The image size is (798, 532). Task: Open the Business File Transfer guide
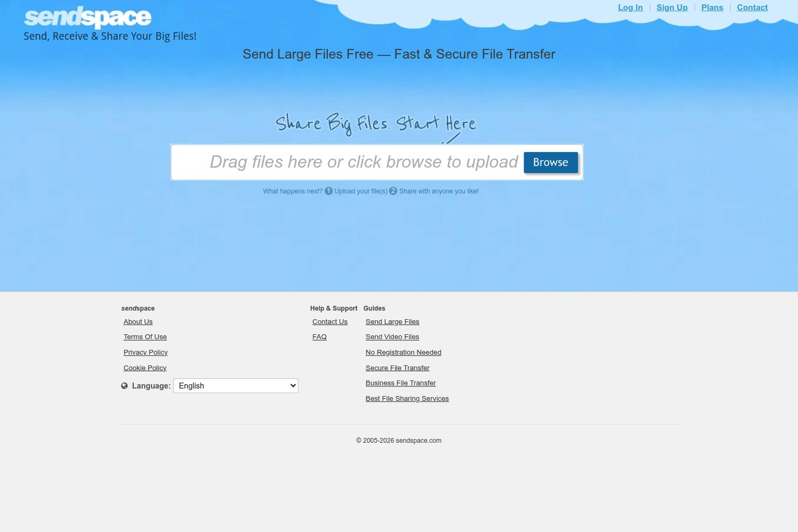401,383
